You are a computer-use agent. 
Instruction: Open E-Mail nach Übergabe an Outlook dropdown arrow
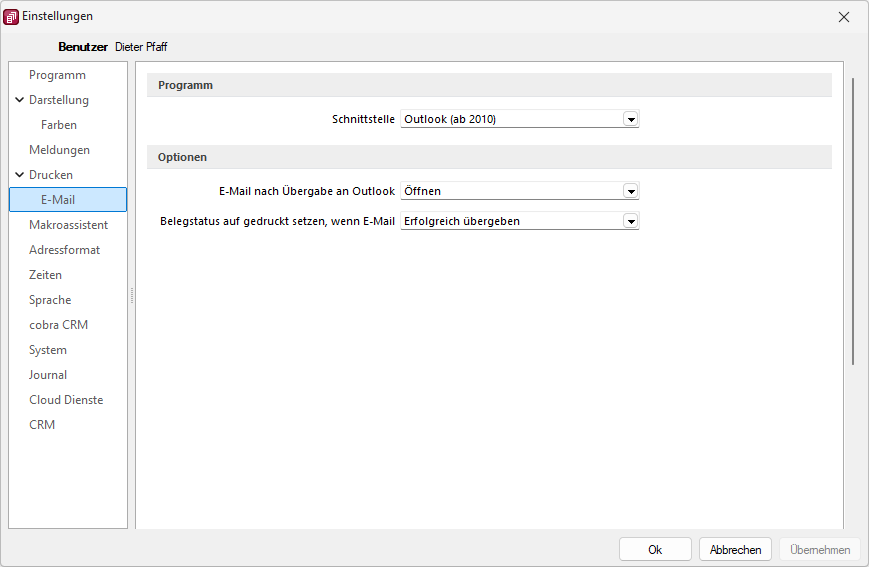point(631,191)
